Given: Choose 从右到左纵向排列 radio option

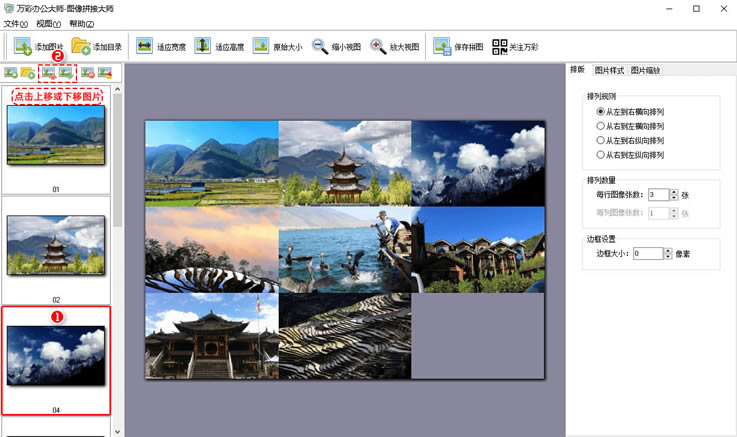Looking at the screenshot, I should tap(600, 155).
